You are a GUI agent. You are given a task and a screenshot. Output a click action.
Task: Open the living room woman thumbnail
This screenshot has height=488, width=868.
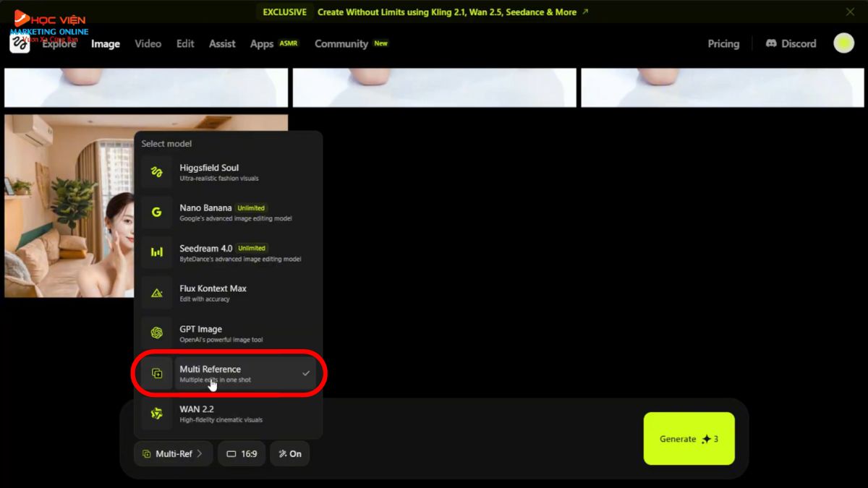69,206
